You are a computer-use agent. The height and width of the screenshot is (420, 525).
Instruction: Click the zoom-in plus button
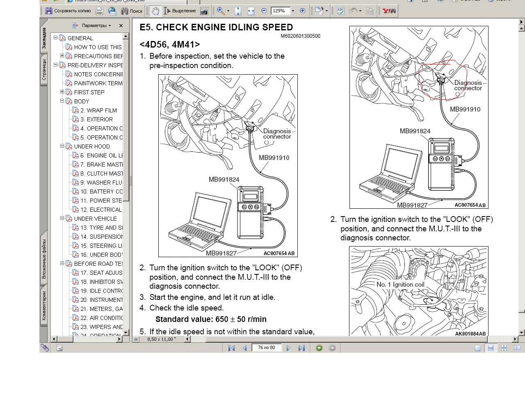coord(303,11)
